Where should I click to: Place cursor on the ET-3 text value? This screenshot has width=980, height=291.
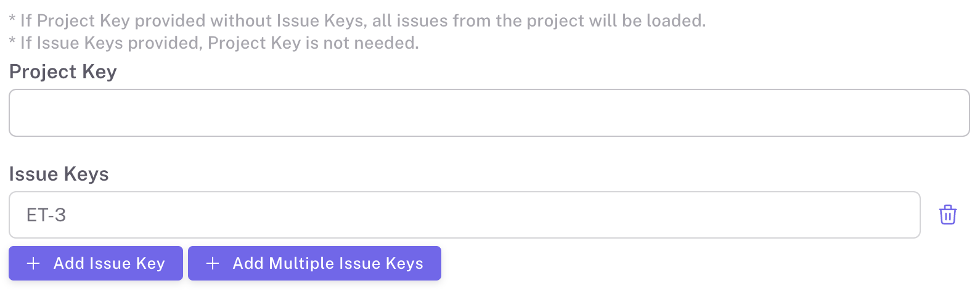tap(46, 215)
